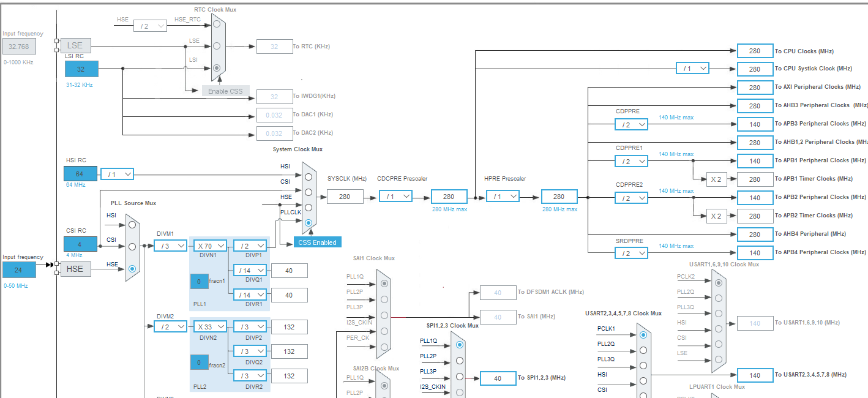Select PCLK1 in the USART2,3,4,5,7,8 Clock Mux
Screen dimensions: 868x398
pyautogui.click(x=643, y=335)
